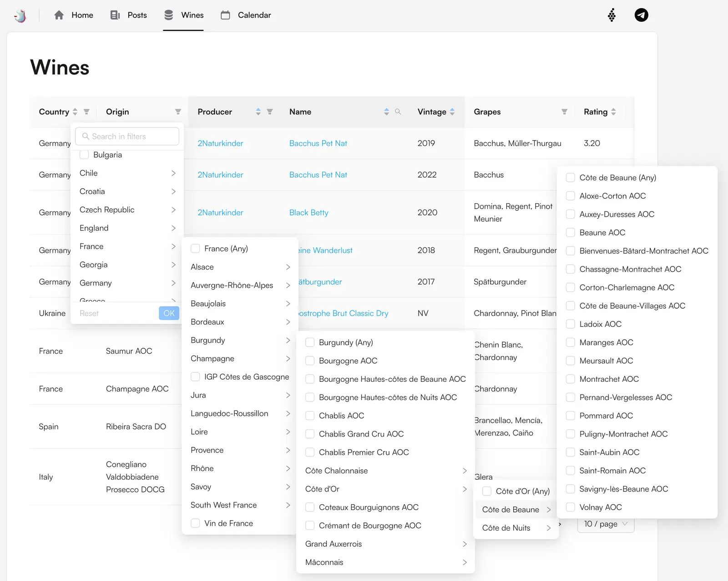Open the Telegram icon link
This screenshot has width=728, height=581.
tap(641, 15)
